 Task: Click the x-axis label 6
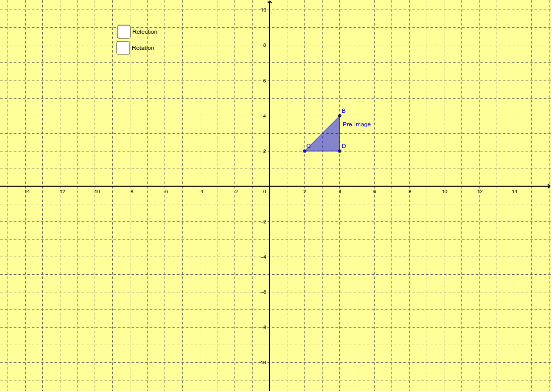pos(374,192)
